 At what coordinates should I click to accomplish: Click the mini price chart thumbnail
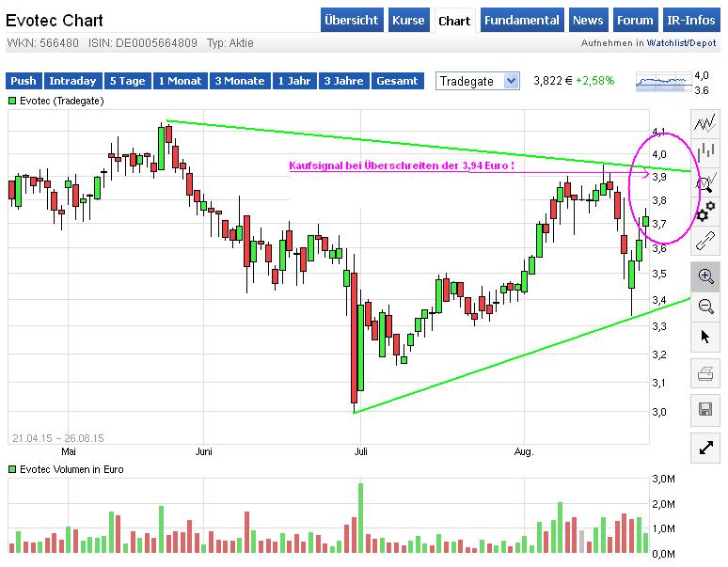[x=663, y=83]
